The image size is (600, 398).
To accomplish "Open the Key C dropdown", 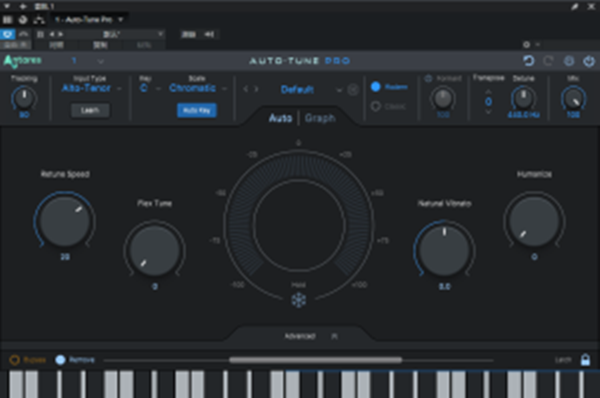I will coord(150,88).
